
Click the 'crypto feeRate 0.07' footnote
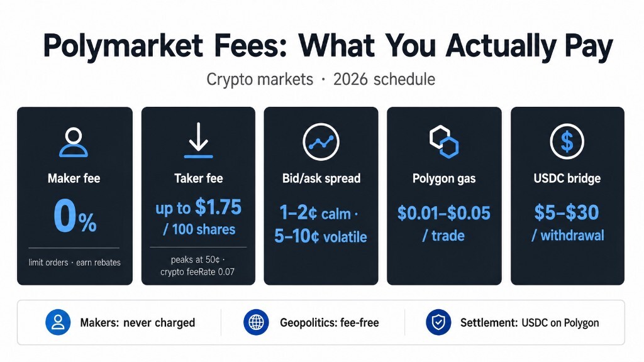pos(197,271)
